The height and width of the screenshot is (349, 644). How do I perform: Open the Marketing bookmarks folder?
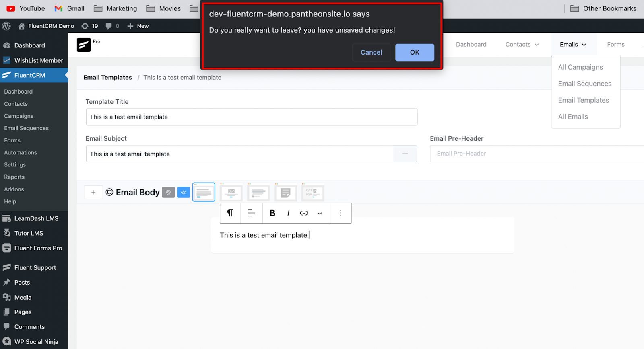tap(116, 8)
